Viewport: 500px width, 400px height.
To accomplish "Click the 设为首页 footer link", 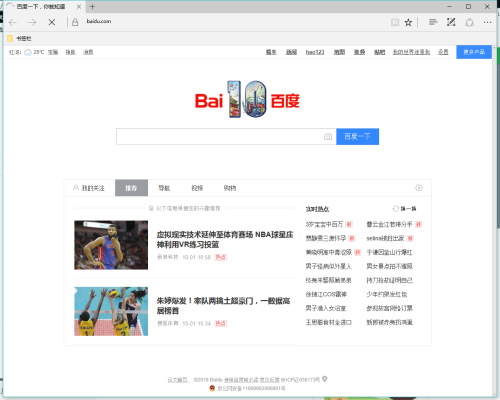I will click(178, 380).
